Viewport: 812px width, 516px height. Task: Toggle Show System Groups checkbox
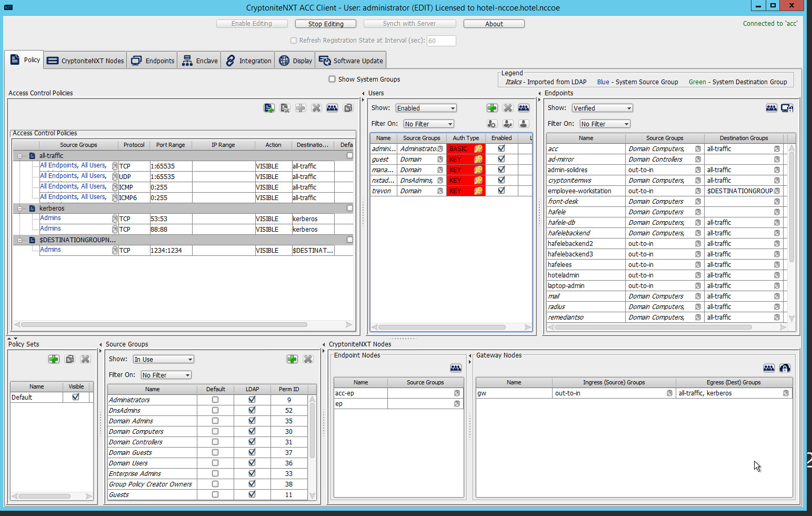click(332, 79)
